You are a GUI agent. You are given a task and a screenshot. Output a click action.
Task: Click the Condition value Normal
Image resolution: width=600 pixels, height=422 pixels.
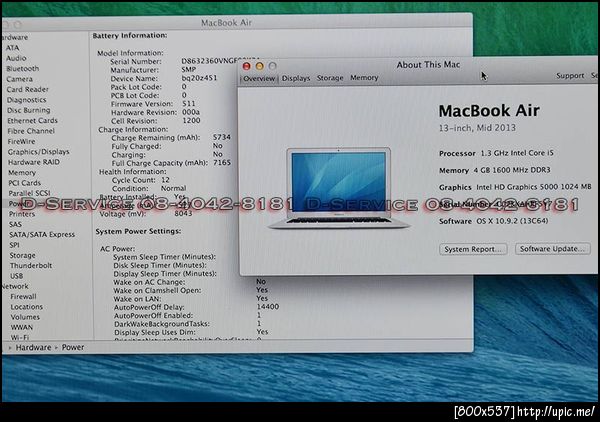[x=173, y=188]
